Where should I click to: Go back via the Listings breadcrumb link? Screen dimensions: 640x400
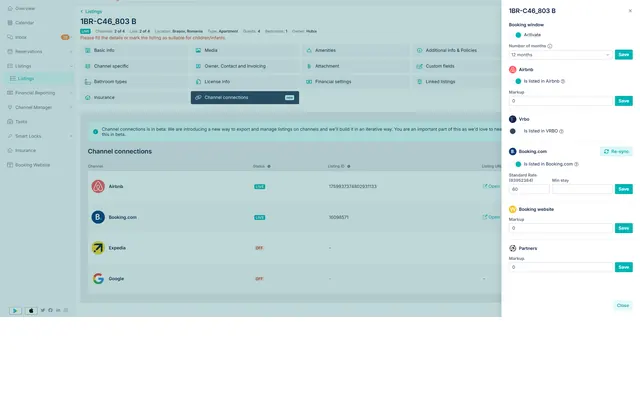pos(91,11)
